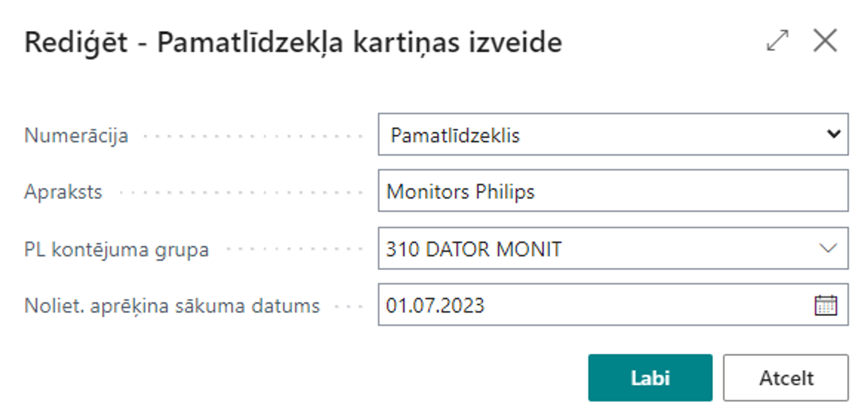Close the Pamatlīdzekļa kartiņas izveide dialog
This screenshot has width=868, height=413.
click(x=825, y=41)
